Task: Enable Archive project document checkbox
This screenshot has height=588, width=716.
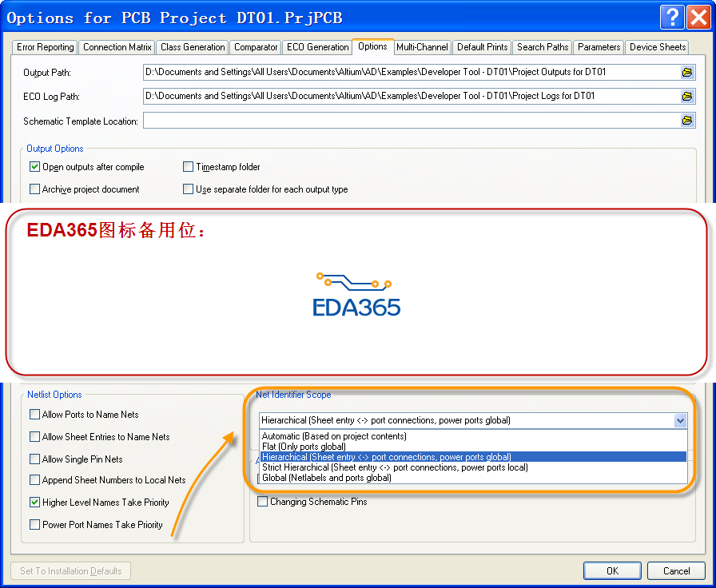Action: click(34, 189)
